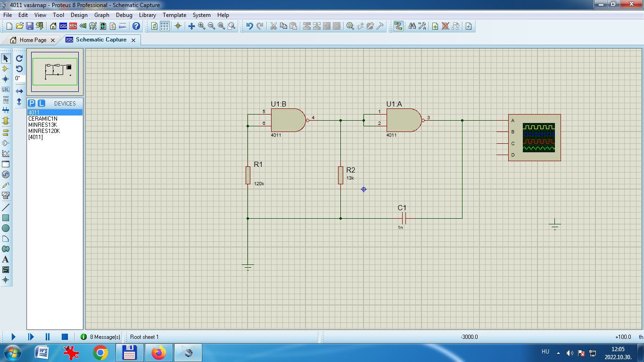Screen dimensions: 644x362
Task: Open a project with the folder icon
Action: click(x=19, y=26)
